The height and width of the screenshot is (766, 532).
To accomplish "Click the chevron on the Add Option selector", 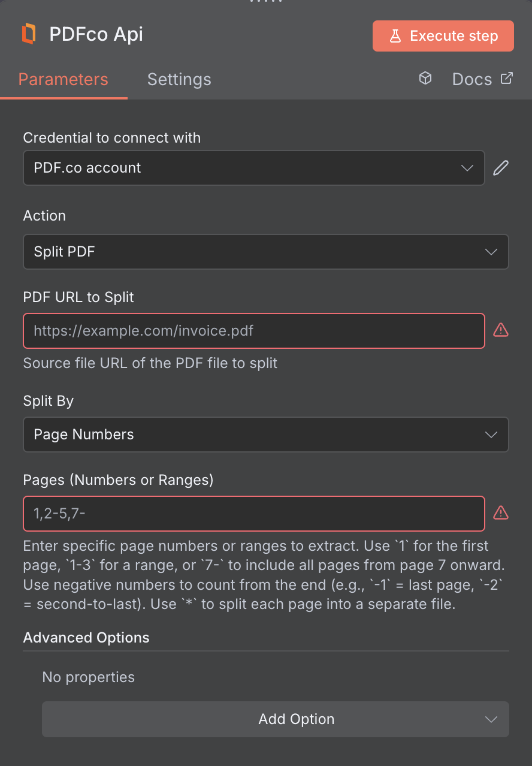I will 491,719.
